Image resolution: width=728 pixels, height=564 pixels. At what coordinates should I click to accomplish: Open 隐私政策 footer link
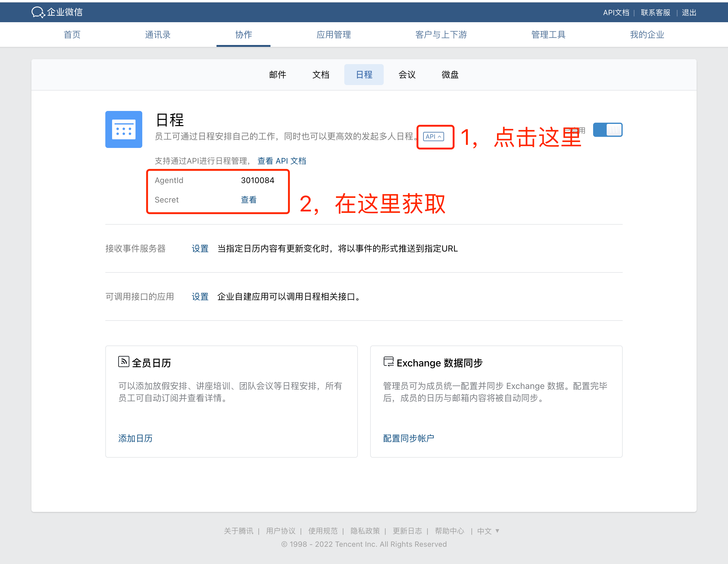365,531
